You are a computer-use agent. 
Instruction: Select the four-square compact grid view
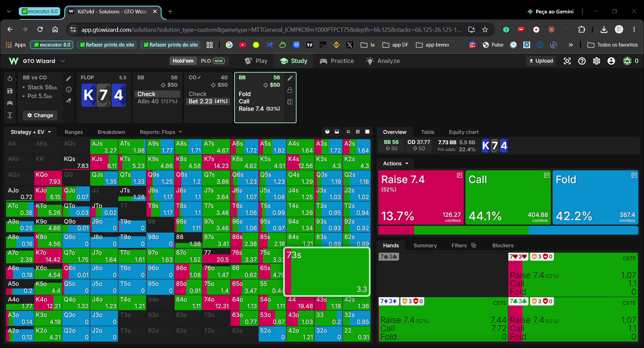(x=348, y=132)
